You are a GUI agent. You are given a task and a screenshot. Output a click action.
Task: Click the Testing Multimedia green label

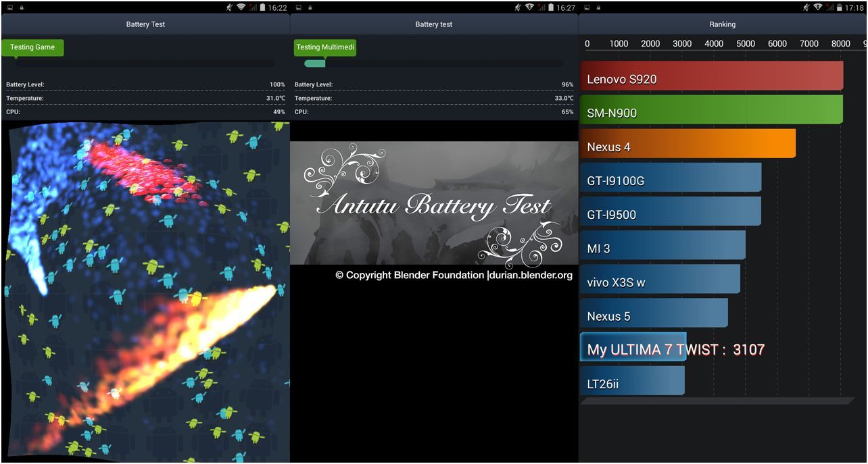point(325,47)
